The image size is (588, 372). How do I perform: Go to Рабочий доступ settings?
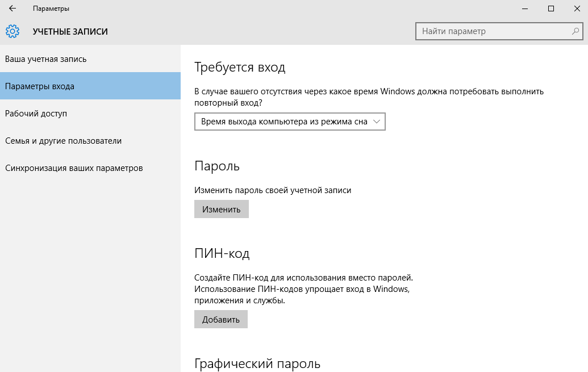[36, 114]
